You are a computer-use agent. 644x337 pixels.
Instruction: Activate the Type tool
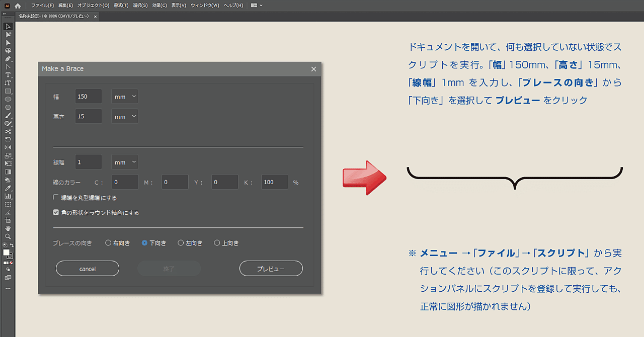click(x=8, y=75)
